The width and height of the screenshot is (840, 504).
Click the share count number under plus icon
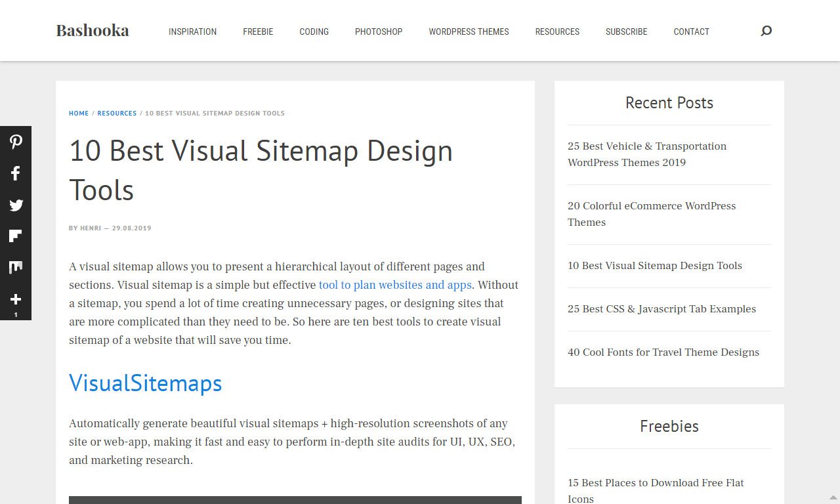pyautogui.click(x=16, y=315)
